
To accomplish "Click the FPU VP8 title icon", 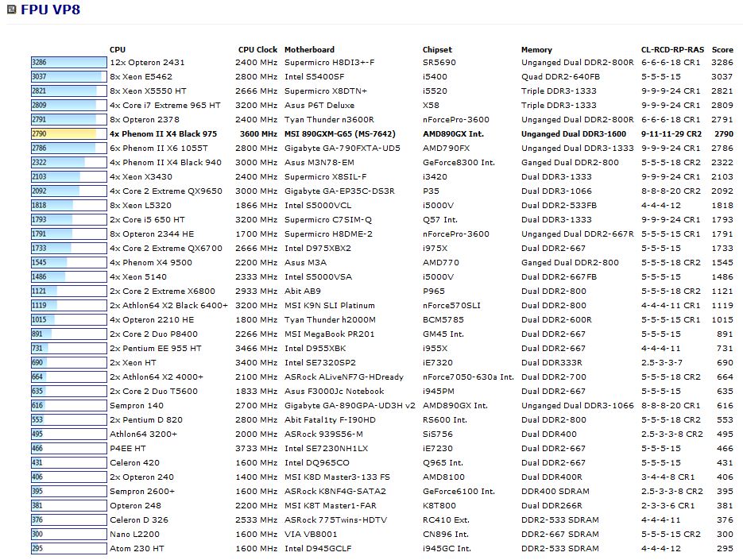I will (x=12, y=10).
